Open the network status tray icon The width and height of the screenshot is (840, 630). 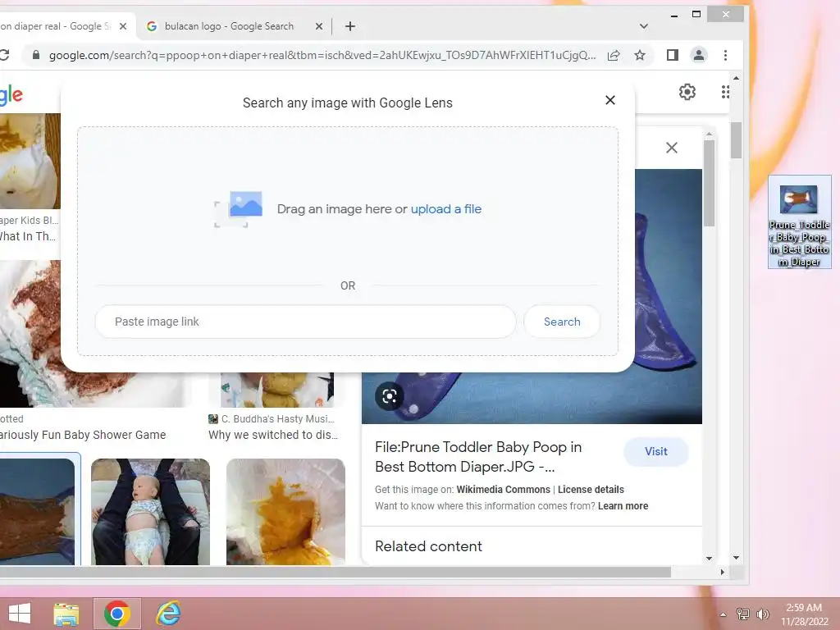click(742, 614)
